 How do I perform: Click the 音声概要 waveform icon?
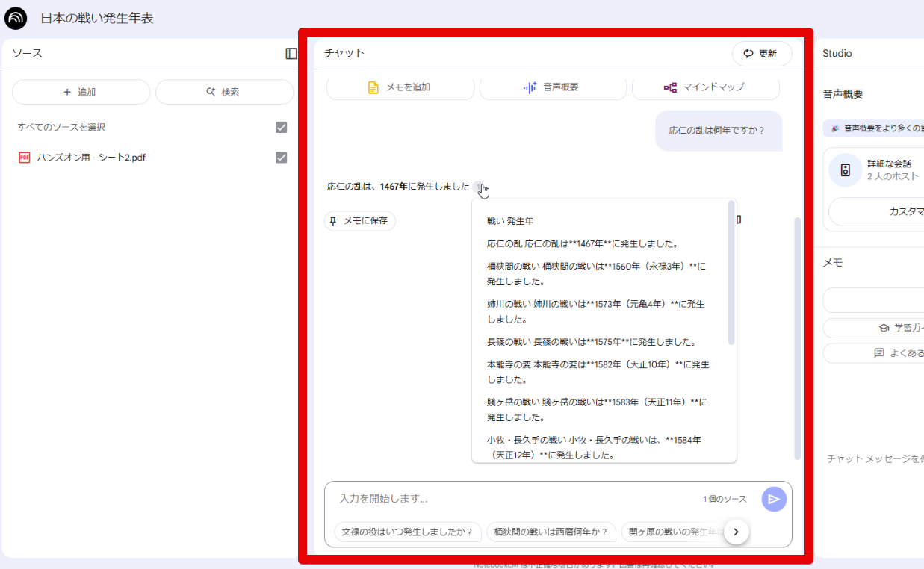530,87
